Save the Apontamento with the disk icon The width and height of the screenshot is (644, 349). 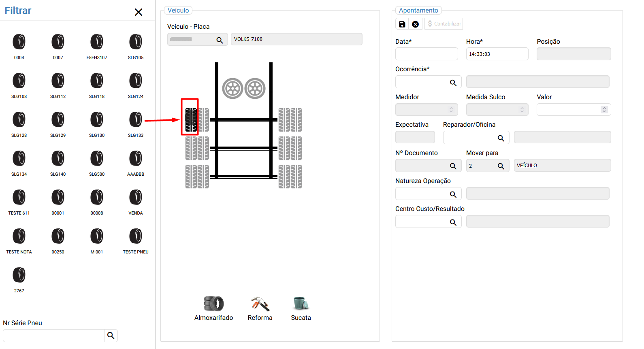[402, 24]
